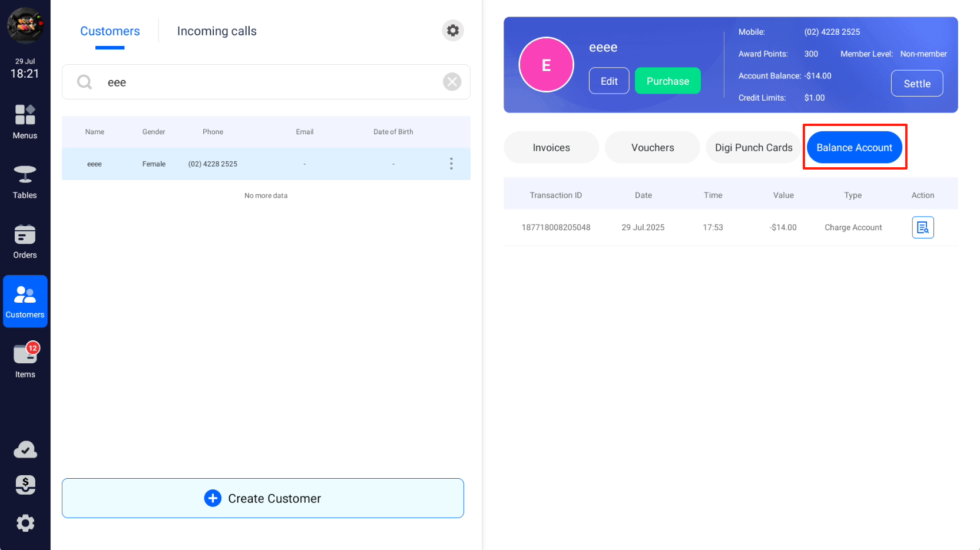This screenshot has height=550, width=980.
Task: Click the Award Points 300 value
Action: tap(811, 54)
